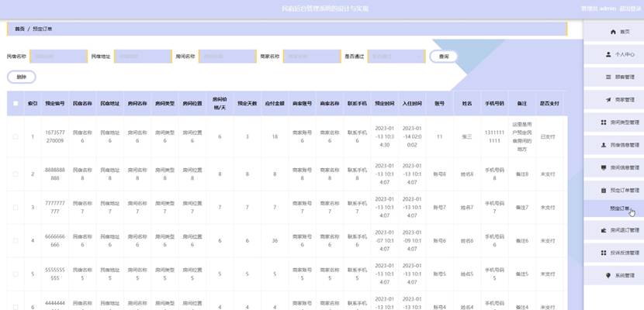Check the box for order 5555555555
The image size is (644, 310).
[16, 274]
